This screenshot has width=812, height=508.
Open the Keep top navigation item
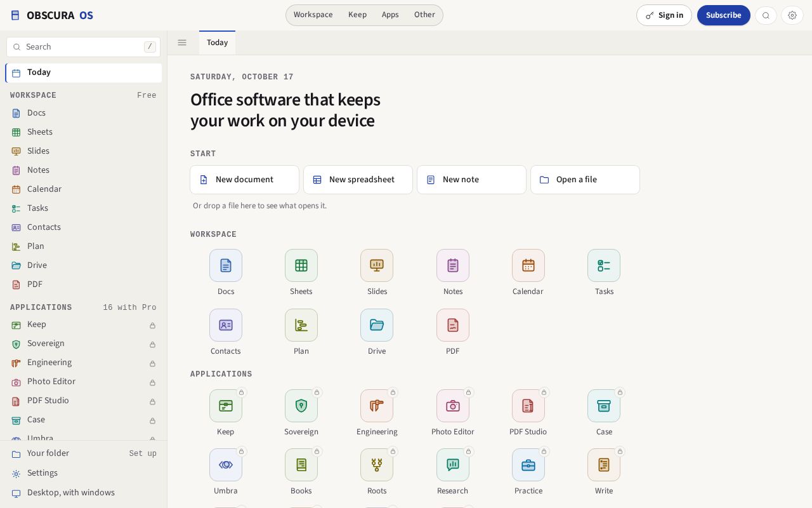[x=357, y=15]
